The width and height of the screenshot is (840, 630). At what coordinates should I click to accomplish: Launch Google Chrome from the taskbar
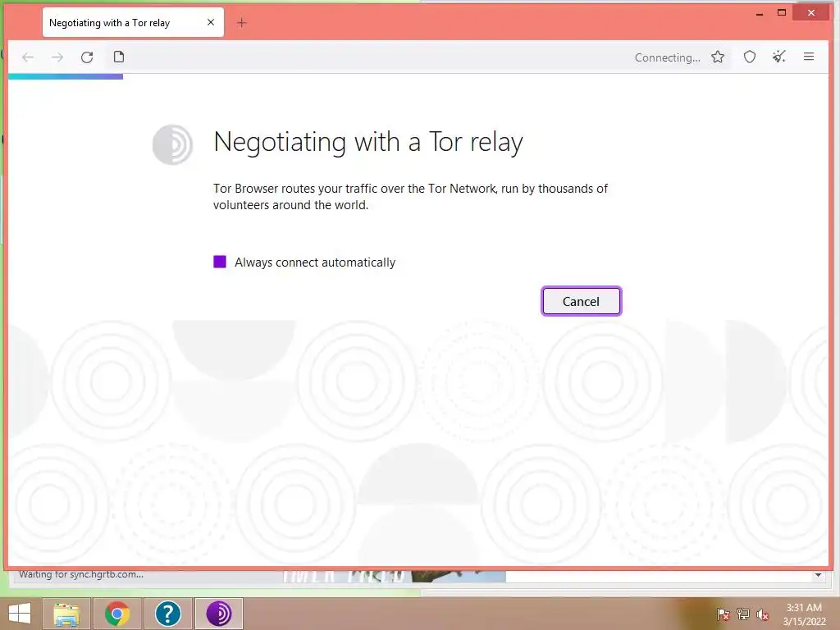point(117,614)
